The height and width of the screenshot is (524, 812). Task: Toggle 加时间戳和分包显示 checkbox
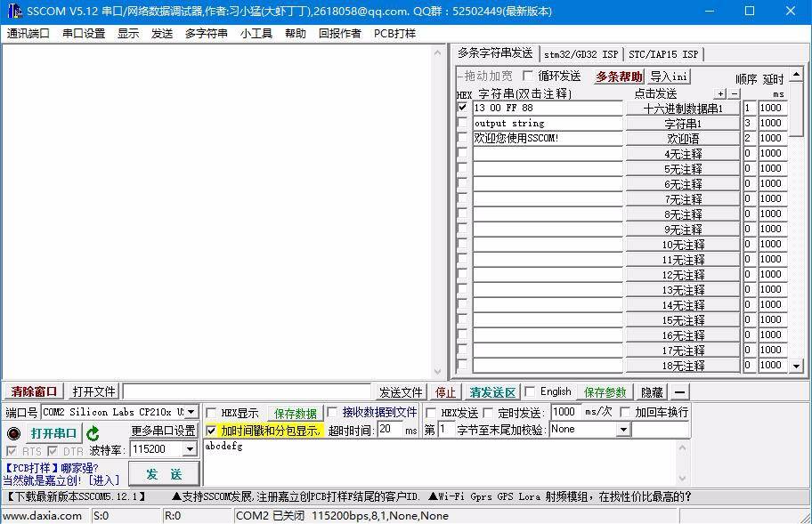(212, 431)
